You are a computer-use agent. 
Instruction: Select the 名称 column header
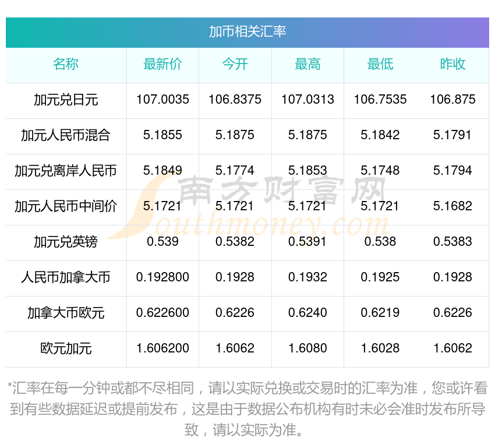point(66,64)
